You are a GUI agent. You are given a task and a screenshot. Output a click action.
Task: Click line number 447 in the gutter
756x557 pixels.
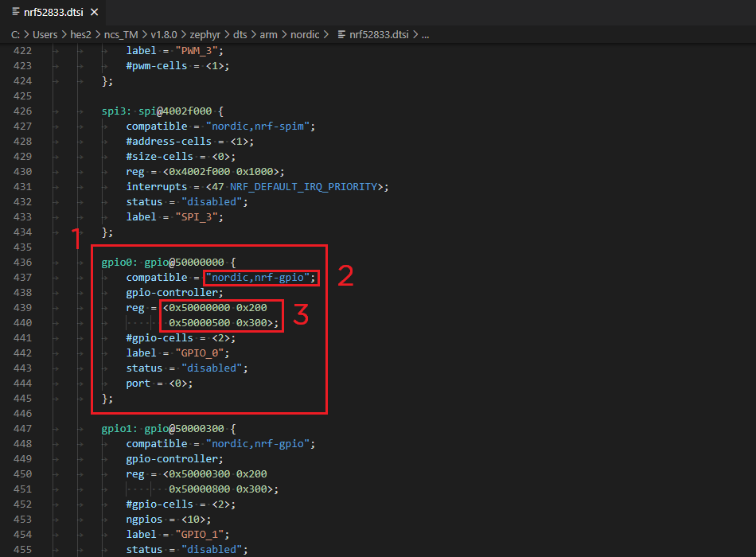pyautogui.click(x=22, y=429)
